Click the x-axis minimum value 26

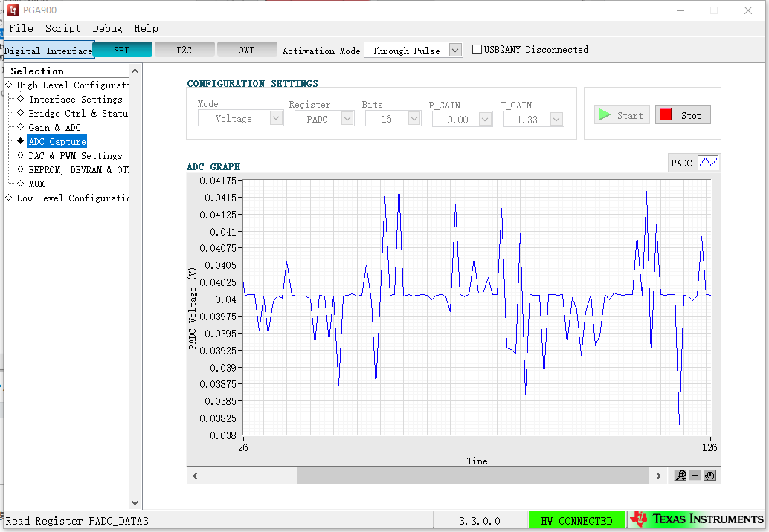click(243, 447)
